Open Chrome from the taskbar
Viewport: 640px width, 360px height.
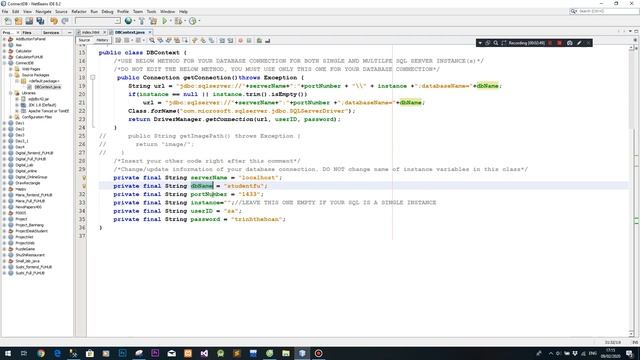[41, 353]
